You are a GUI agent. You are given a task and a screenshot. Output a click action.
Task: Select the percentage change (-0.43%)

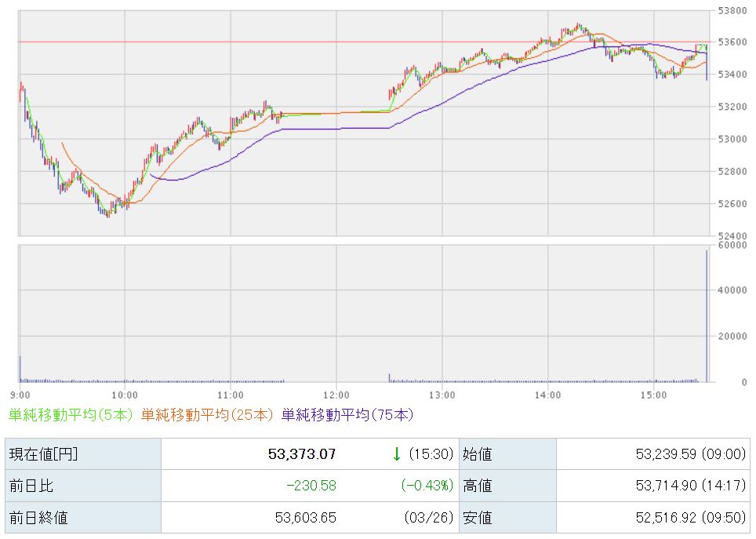coord(427,486)
